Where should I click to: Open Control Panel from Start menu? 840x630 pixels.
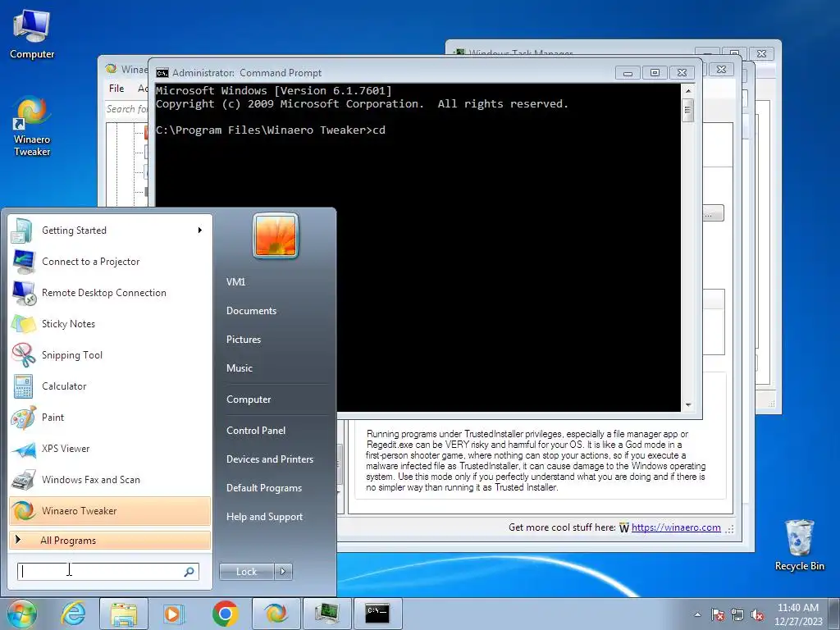click(256, 431)
